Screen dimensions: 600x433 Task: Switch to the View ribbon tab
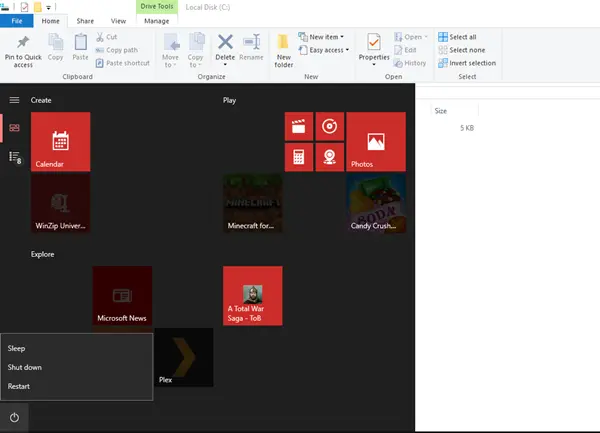pyautogui.click(x=118, y=21)
